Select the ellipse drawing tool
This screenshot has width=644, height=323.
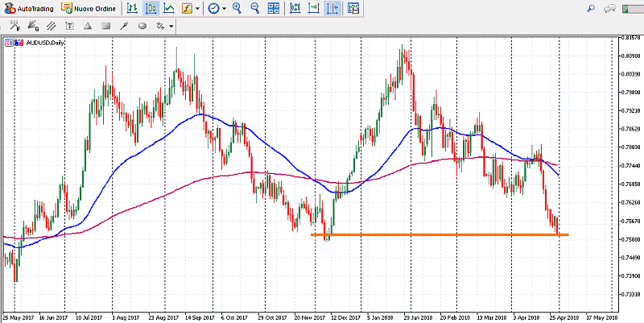pos(142,25)
